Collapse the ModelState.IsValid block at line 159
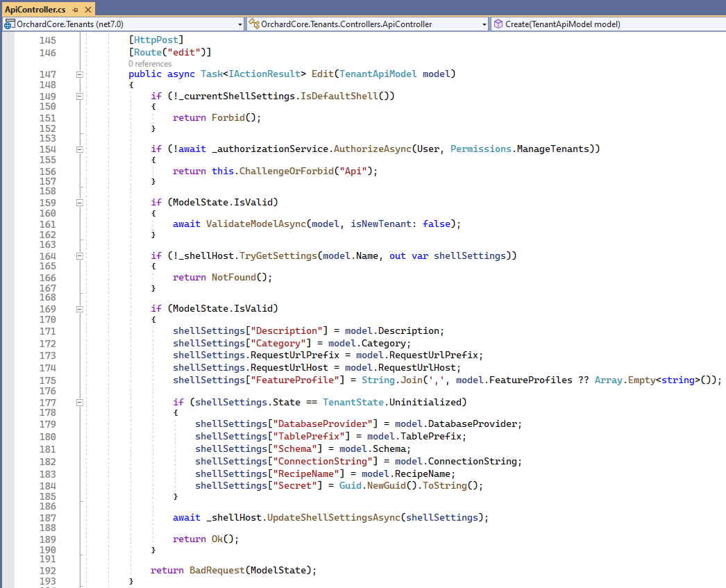Screen dimensions: 726x588 [80, 203]
